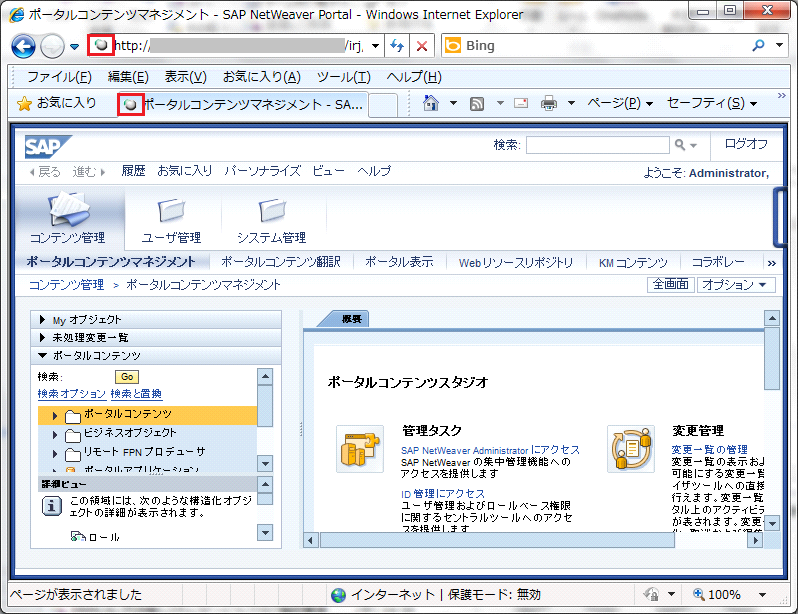The image size is (798, 614).
Task: Click the 変更管理 cycle icon
Action: point(631,449)
